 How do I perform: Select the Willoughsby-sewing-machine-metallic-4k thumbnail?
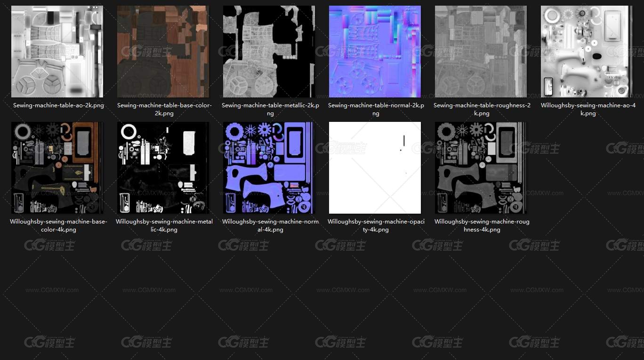[163, 168]
